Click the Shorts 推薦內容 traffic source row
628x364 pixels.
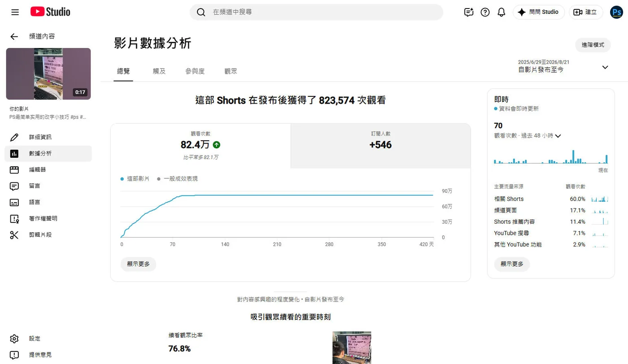tap(551, 222)
